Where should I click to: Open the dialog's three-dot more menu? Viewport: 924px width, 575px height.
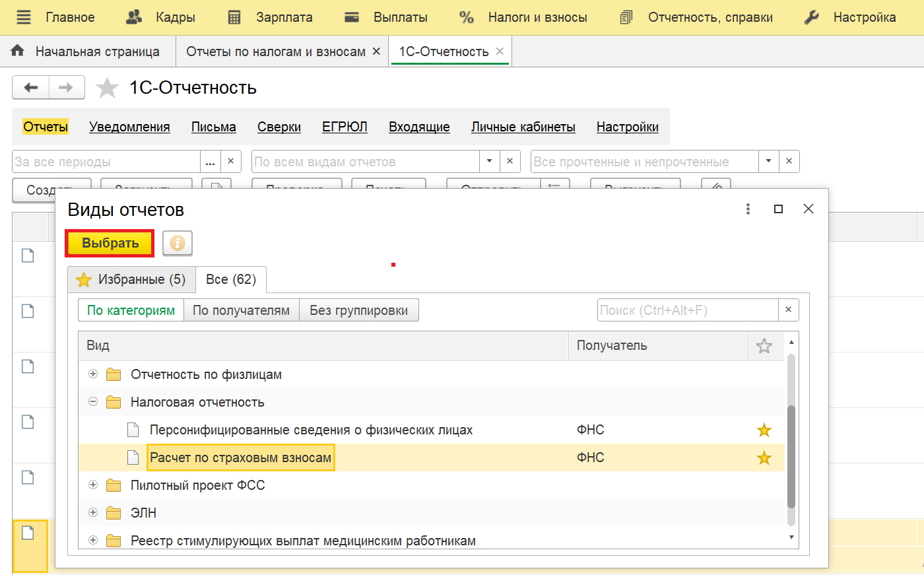pos(748,209)
